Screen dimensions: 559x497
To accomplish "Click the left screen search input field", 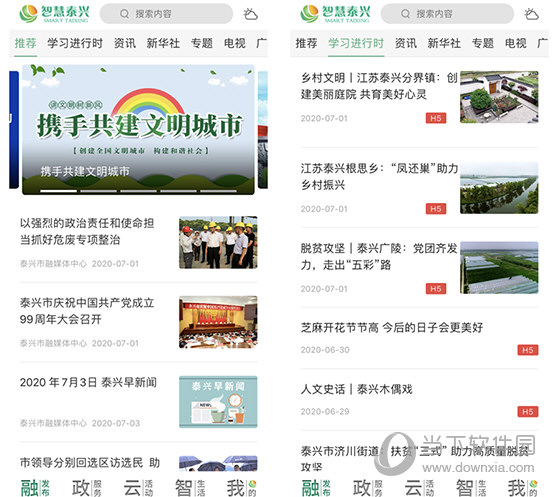I will pyautogui.click(x=166, y=14).
